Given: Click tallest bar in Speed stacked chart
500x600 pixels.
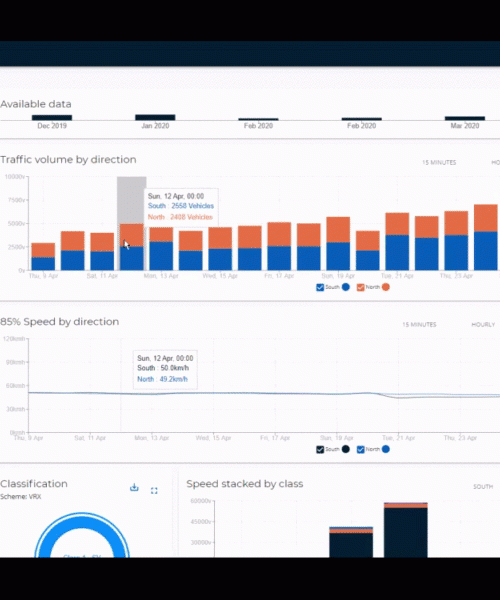Looking at the screenshot, I should click(x=406, y=530).
